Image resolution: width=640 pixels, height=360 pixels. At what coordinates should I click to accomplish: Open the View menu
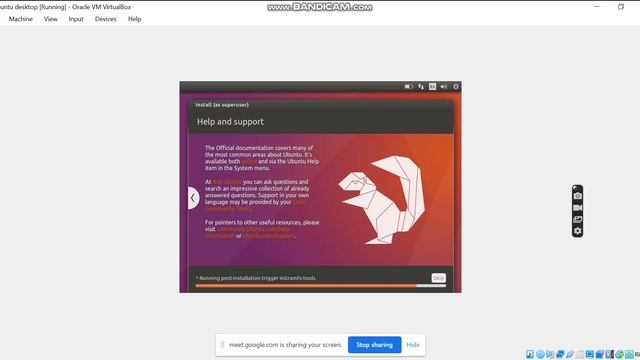[x=51, y=19]
